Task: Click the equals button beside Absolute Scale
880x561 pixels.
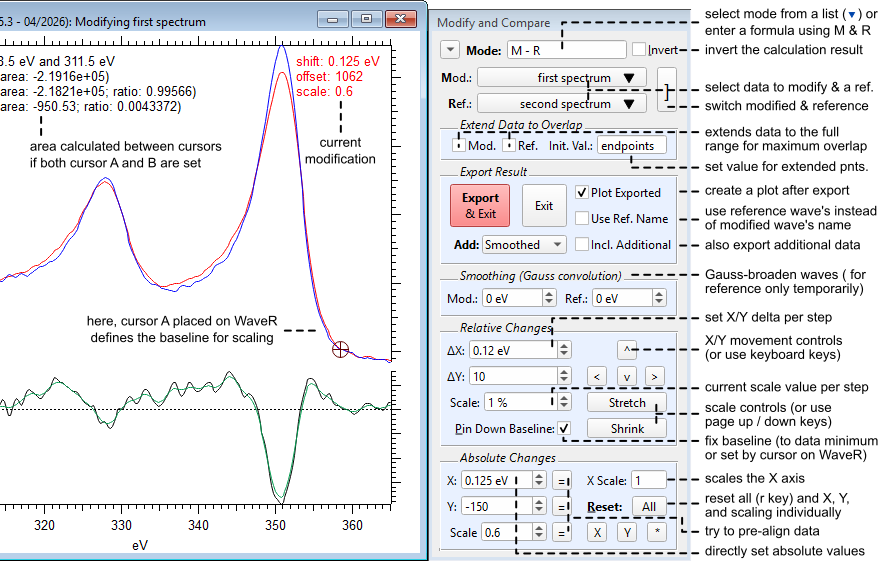Action: pyautogui.click(x=562, y=533)
